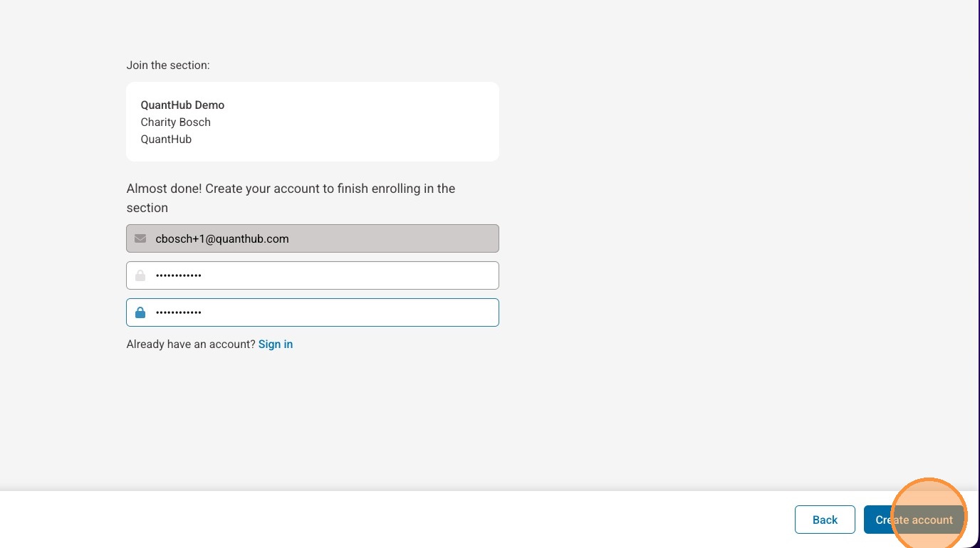Click the "Join the section:" label
Viewport: 980px width, 548px height.
pos(168,65)
